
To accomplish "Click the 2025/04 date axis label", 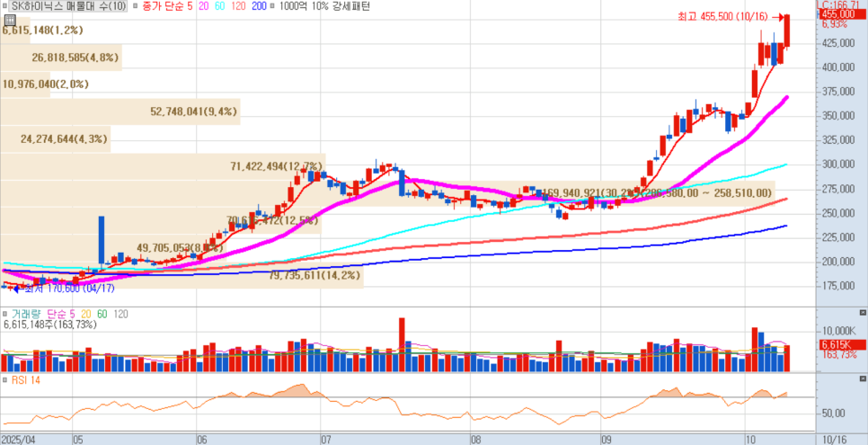I will coord(18,439).
